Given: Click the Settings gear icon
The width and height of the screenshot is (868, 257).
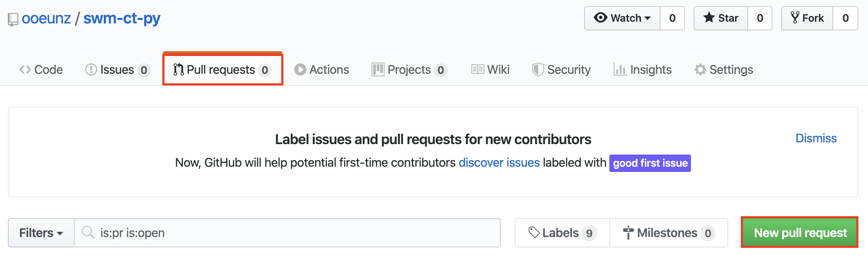Looking at the screenshot, I should point(700,70).
